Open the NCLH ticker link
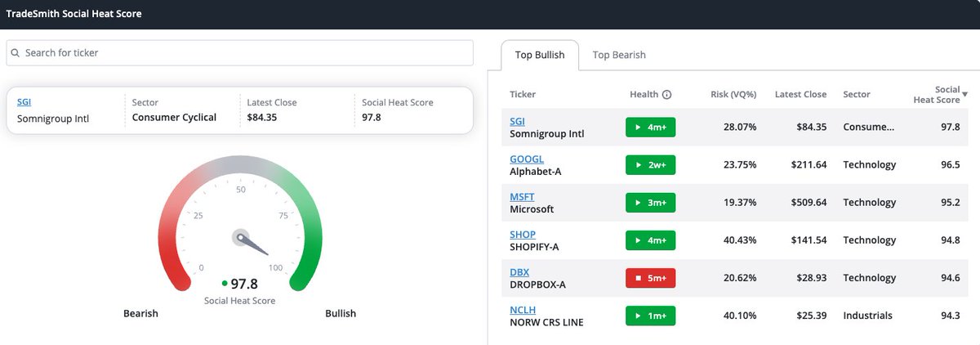This screenshot has width=980, height=345. (523, 310)
